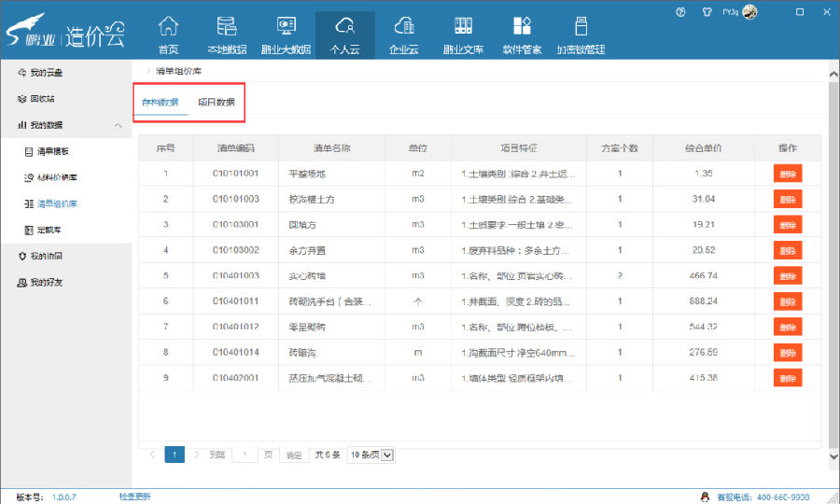The image size is (840, 504).
Task: Launch 软件管家 software manager
Action: pos(523,35)
